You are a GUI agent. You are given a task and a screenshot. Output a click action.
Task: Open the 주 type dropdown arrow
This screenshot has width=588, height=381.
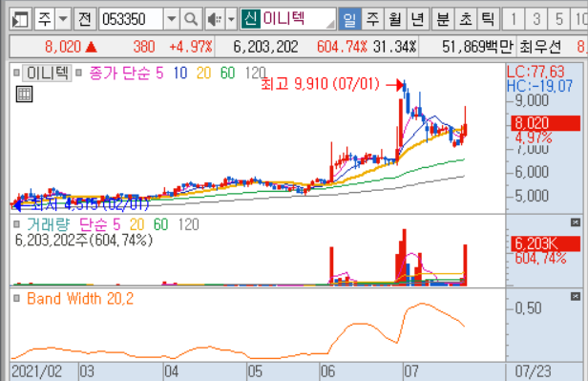[63, 19]
